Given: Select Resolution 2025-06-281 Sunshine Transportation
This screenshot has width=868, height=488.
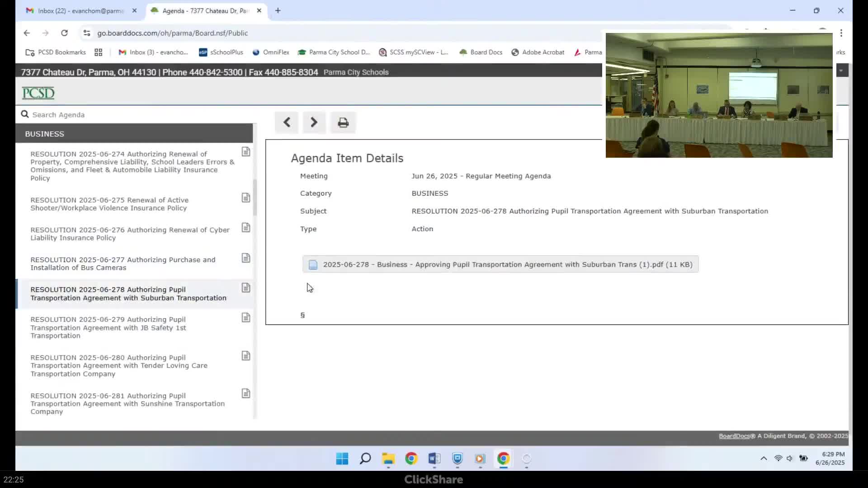Looking at the screenshot, I should (x=127, y=404).
